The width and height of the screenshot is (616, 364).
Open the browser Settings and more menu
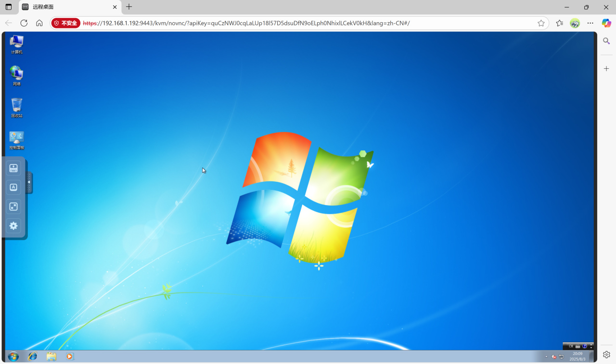590,23
